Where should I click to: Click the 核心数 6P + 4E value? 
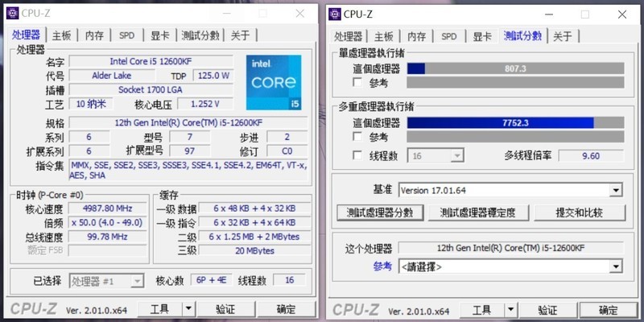pos(211,280)
